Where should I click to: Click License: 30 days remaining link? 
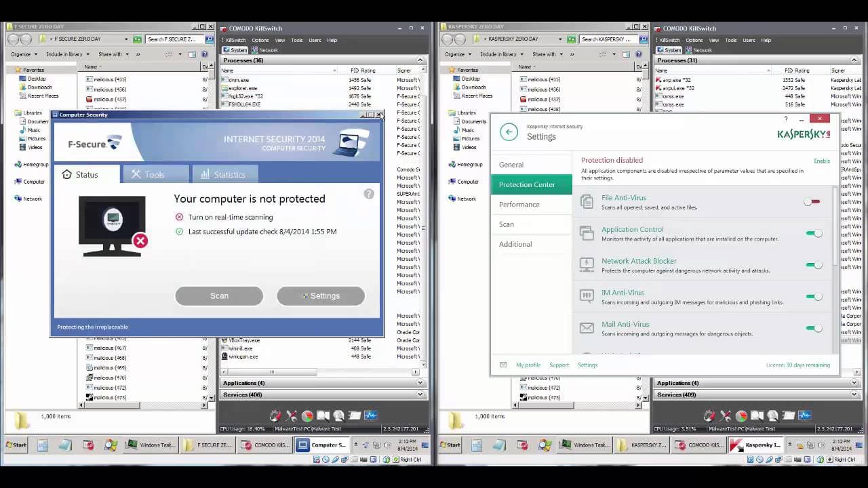click(x=798, y=365)
